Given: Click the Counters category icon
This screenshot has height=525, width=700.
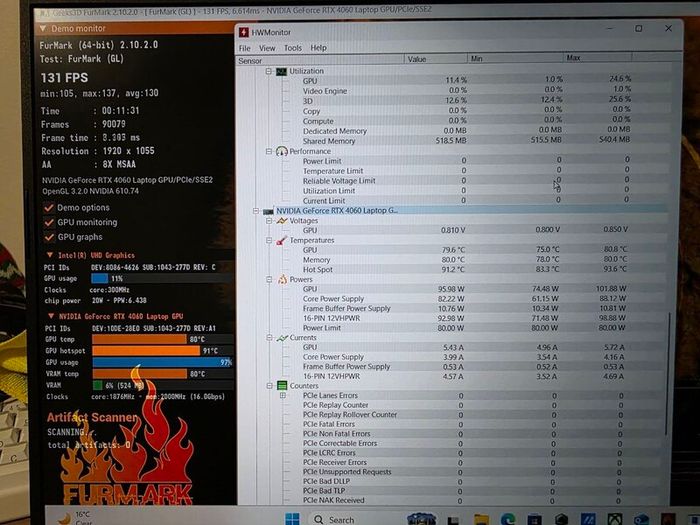Looking at the screenshot, I should pos(282,386).
